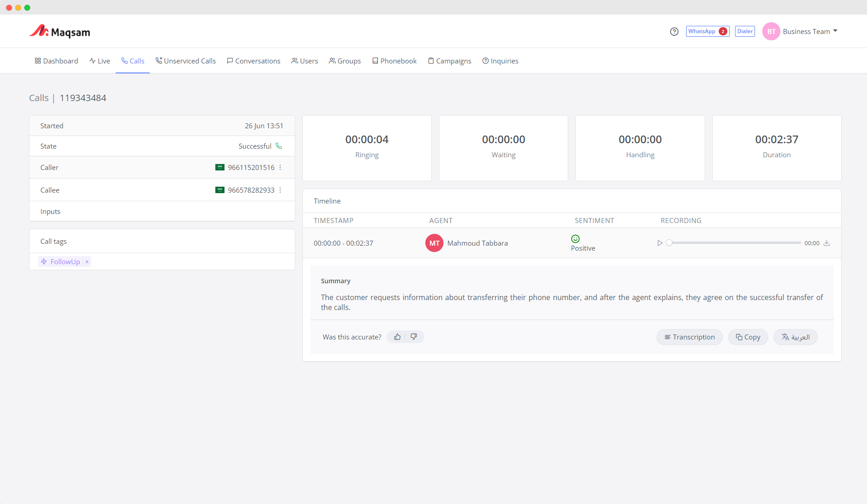Download the call recording
Screen dimensions: 867x504
[x=827, y=243]
